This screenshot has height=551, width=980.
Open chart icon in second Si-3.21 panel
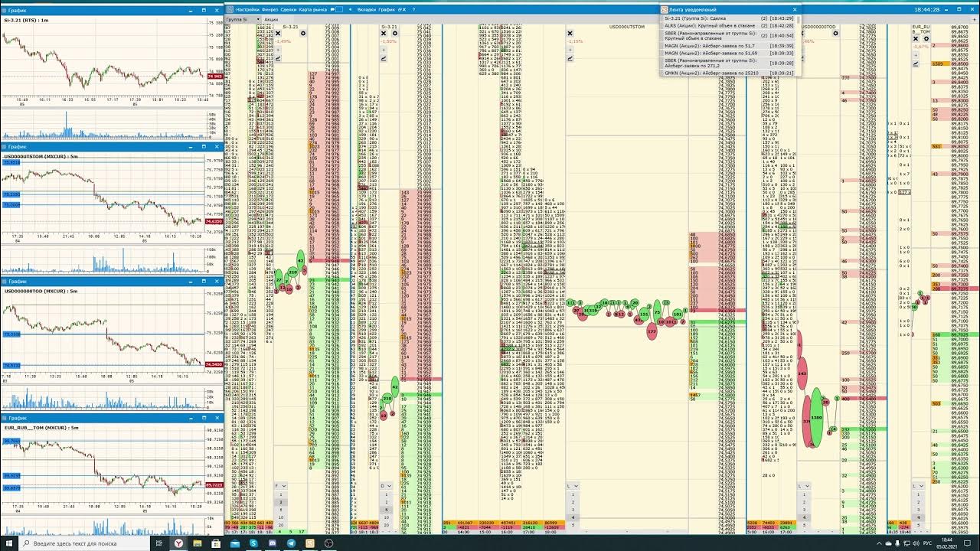click(x=384, y=58)
